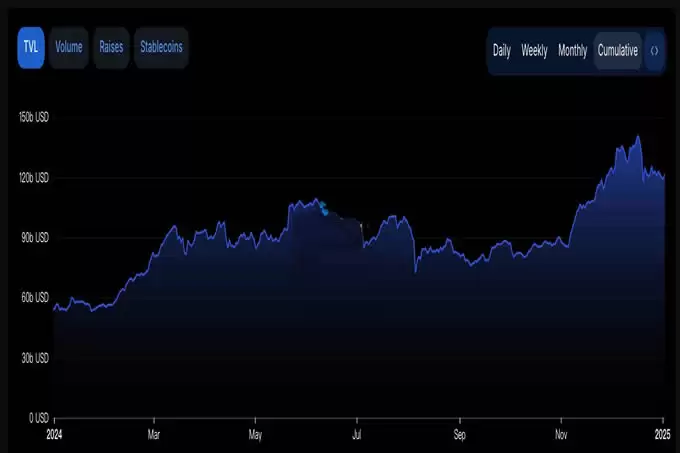Image resolution: width=680 pixels, height=453 pixels.
Task: Open the Raises tab
Action: 111,47
